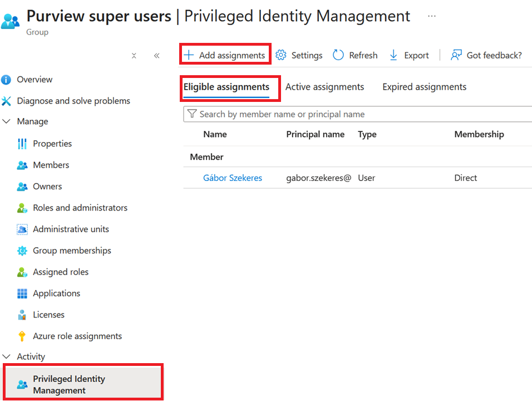Click the Principal name column header
The height and width of the screenshot is (401, 532).
[315, 134]
